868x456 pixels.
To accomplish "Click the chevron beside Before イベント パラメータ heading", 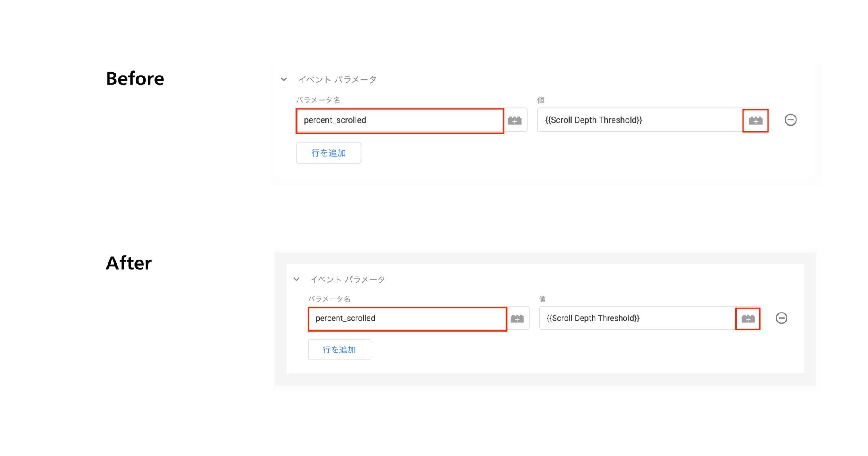I will click(x=283, y=79).
